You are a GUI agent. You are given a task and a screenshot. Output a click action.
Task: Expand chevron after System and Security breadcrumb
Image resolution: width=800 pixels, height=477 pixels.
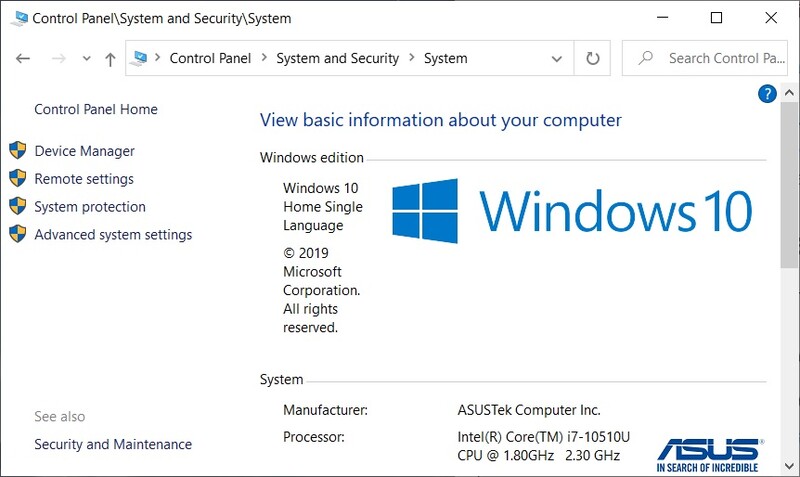click(x=412, y=58)
